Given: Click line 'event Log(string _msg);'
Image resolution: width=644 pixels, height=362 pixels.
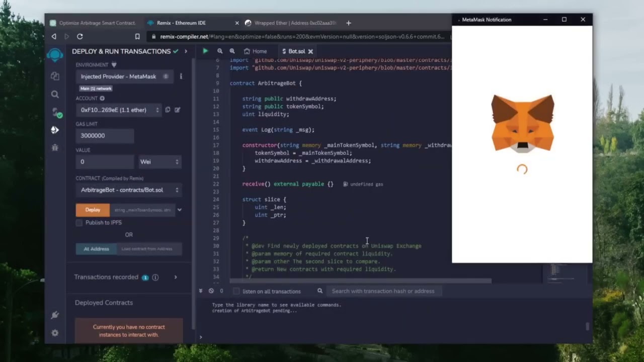Looking at the screenshot, I should (x=278, y=130).
